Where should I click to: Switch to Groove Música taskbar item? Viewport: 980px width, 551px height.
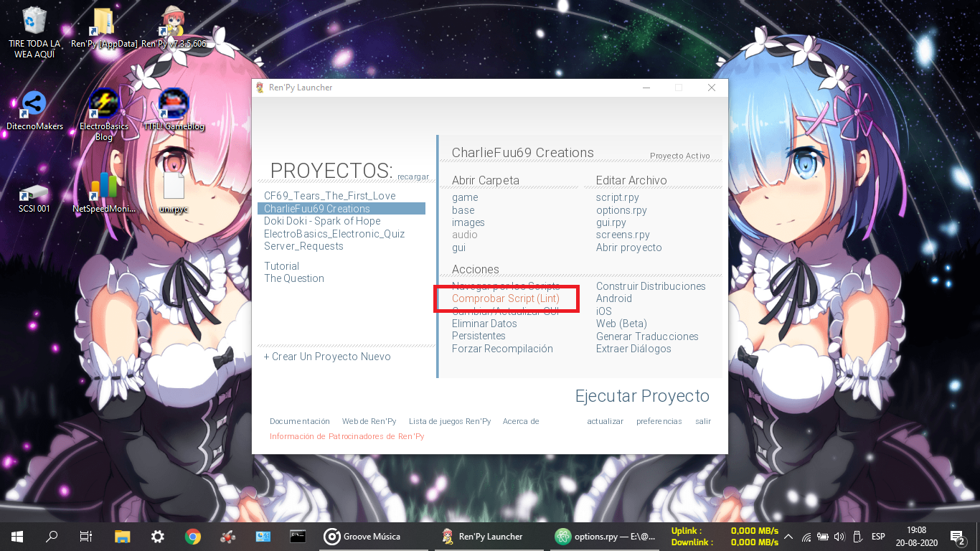point(362,536)
